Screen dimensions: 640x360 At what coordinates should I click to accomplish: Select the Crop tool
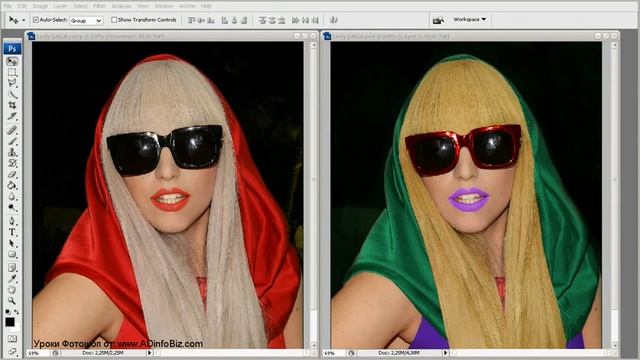tap(12, 105)
